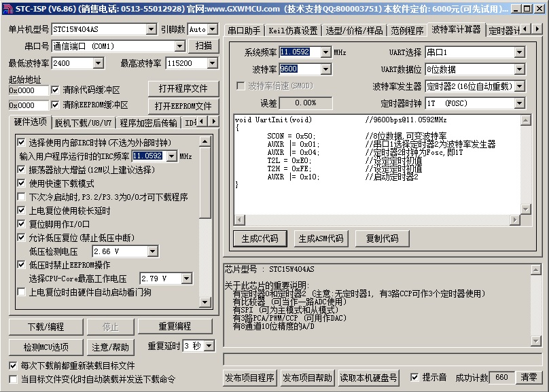Image resolution: width=549 pixels, height=392 pixels.
Task: Click 打开EEPROM文件 button
Action: (x=183, y=106)
